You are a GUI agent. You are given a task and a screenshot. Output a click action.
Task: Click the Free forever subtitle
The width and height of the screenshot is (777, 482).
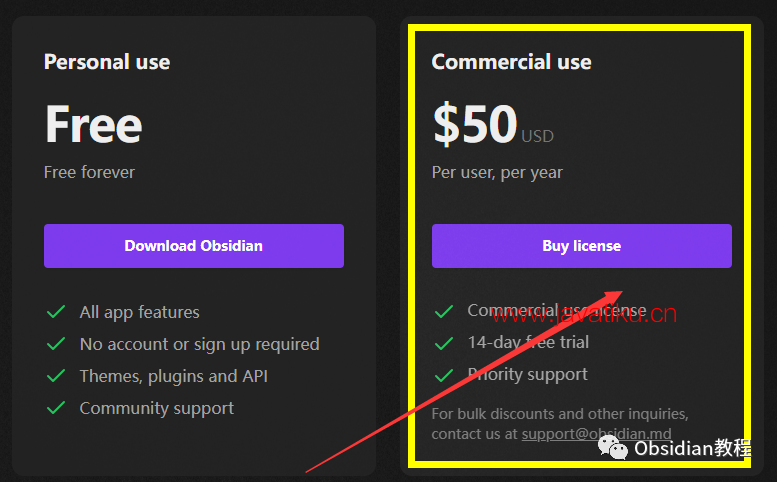click(89, 172)
